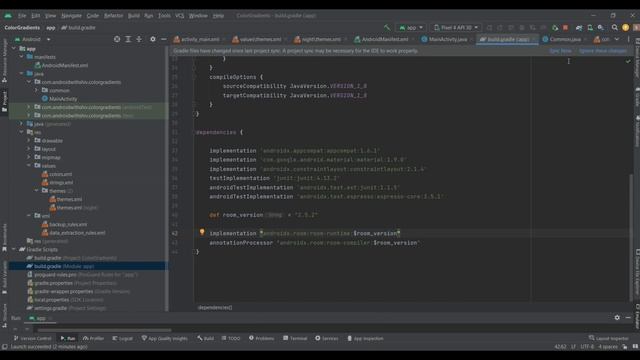The image size is (640, 360).
Task: Open the VCS menu
Action: [x=180, y=16]
